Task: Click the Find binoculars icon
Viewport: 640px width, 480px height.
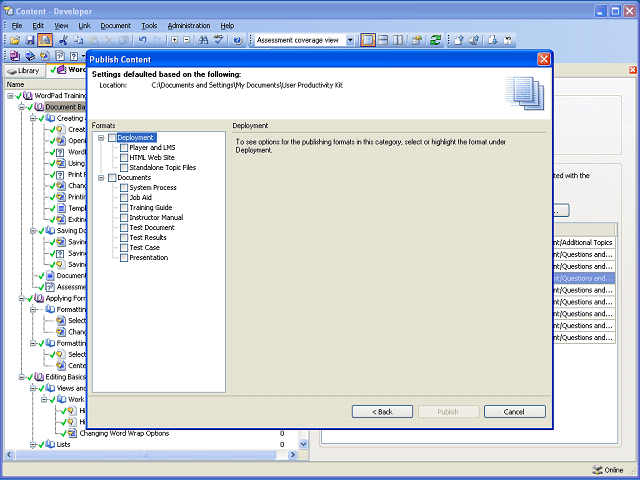Action: coord(203,40)
